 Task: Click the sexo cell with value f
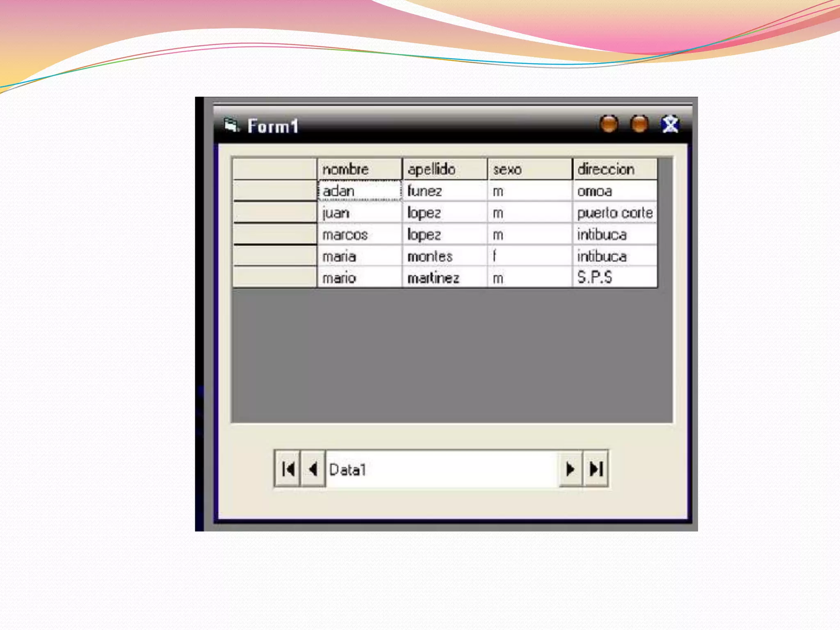point(530,256)
